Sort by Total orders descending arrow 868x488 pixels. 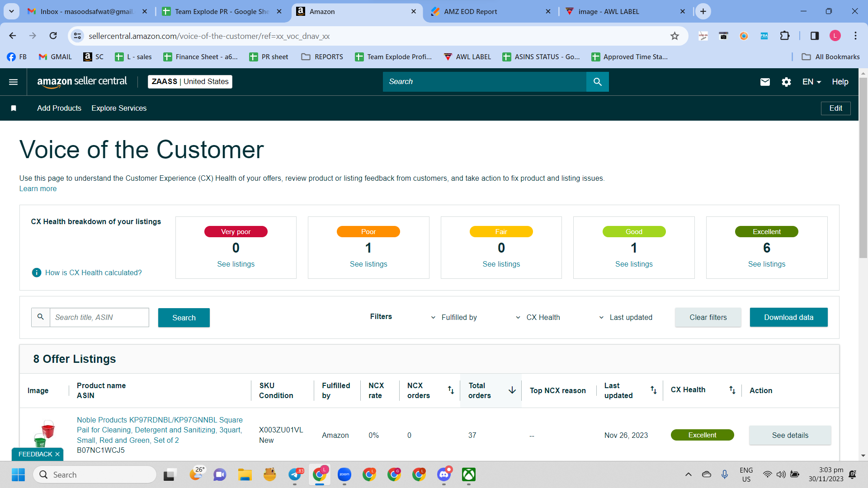(x=512, y=390)
